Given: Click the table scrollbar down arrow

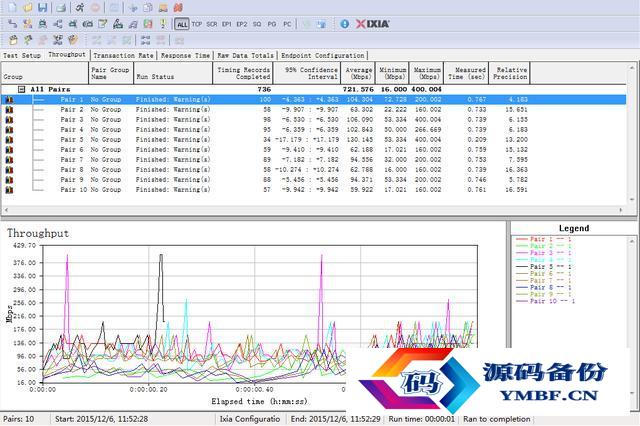Looking at the screenshot, I should (x=632, y=200).
